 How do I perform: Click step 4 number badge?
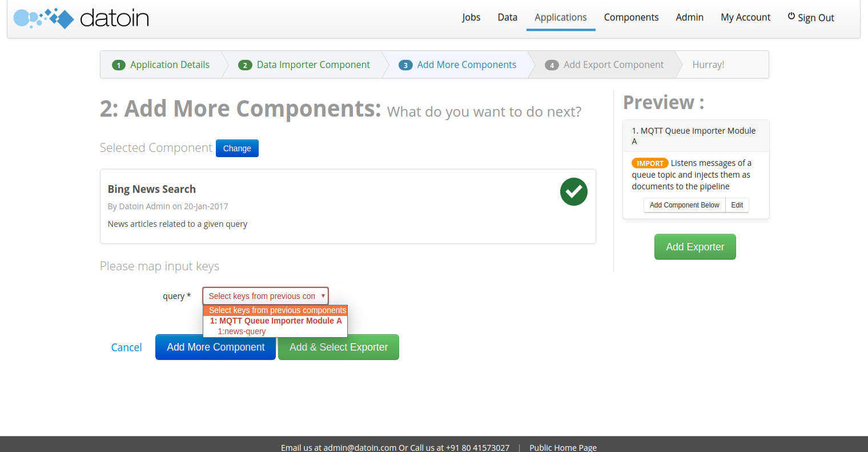[552, 65]
